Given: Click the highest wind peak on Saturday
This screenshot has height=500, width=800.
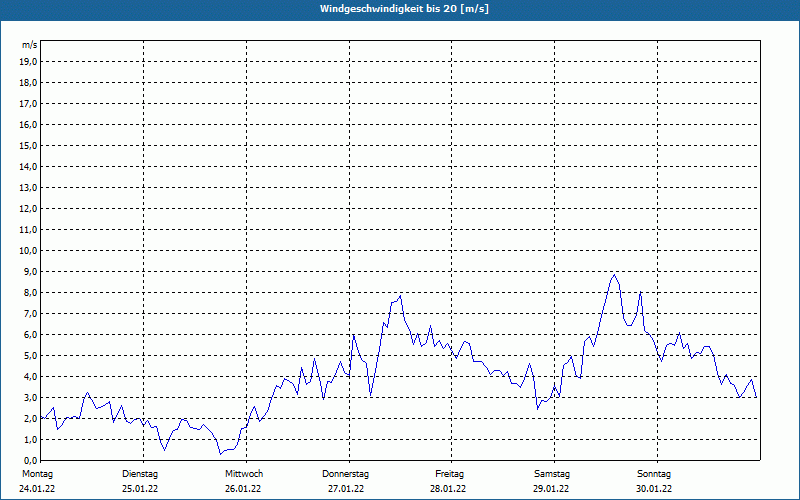Looking at the screenshot, I should point(615,275).
